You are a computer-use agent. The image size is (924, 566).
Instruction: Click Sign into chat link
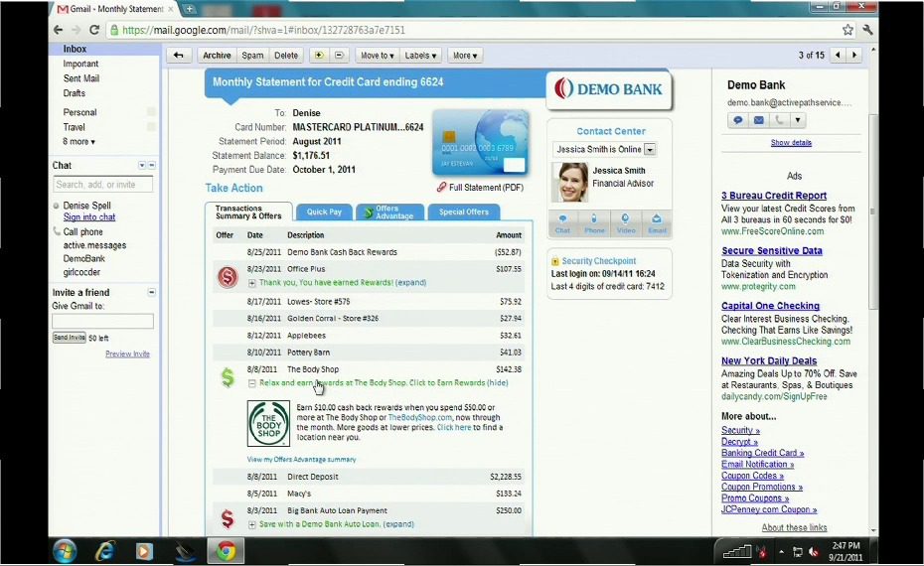[x=89, y=217]
